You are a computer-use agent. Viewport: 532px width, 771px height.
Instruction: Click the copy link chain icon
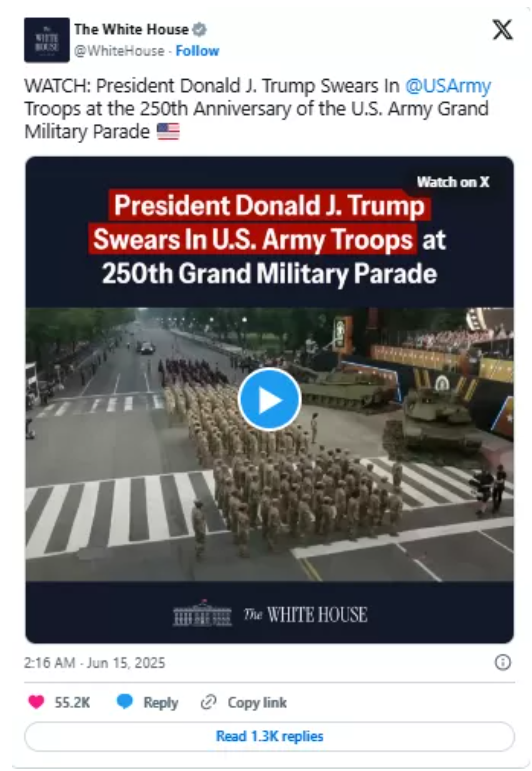(x=209, y=702)
